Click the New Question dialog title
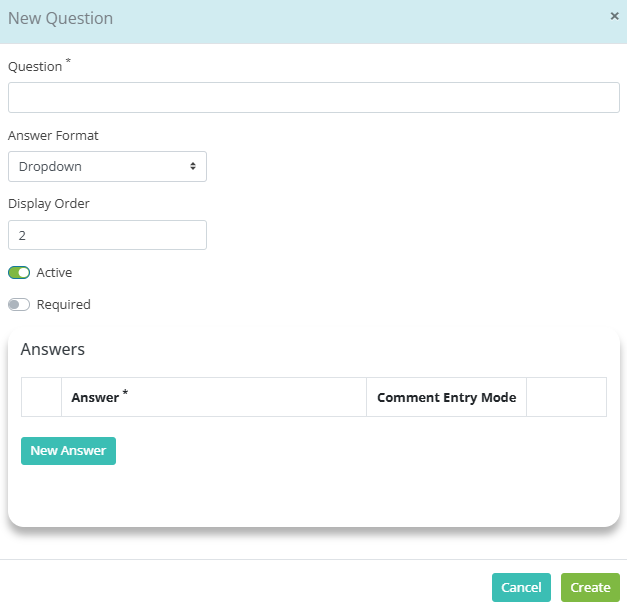The image size is (627, 608). coord(60,18)
